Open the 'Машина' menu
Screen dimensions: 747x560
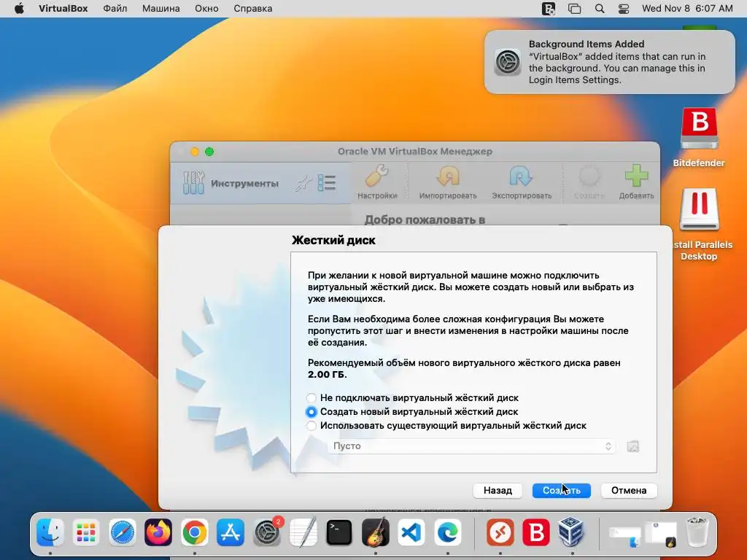tap(161, 9)
